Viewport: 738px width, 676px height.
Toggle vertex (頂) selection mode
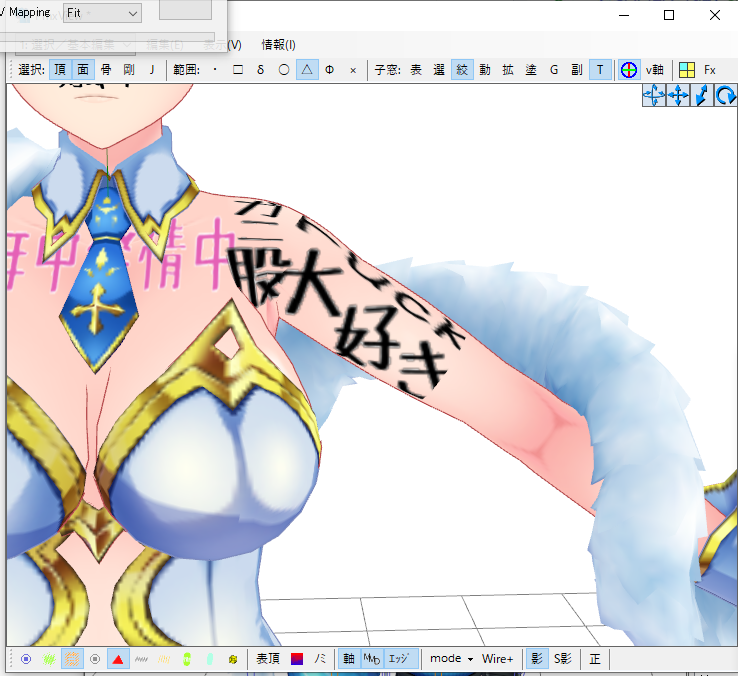60,70
